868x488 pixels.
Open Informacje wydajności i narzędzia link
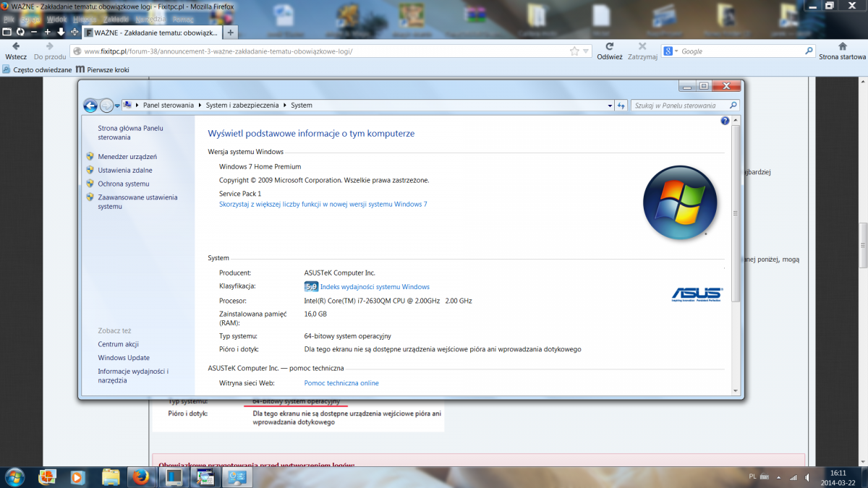pos(133,376)
